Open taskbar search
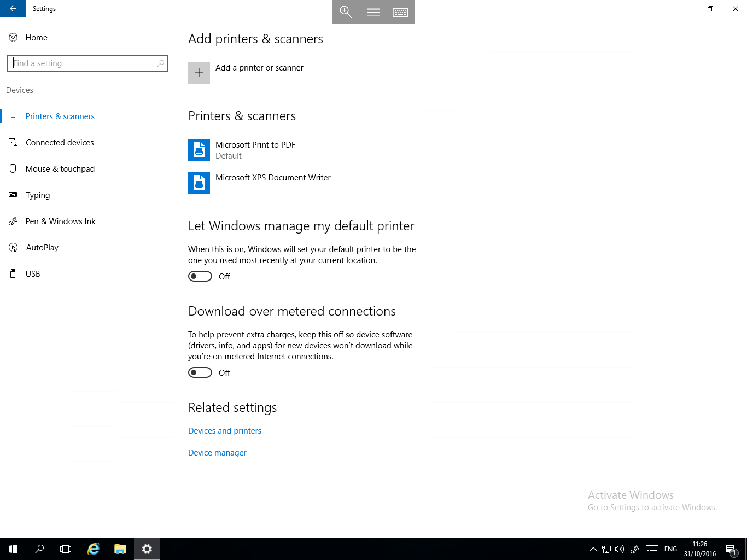 (40, 549)
